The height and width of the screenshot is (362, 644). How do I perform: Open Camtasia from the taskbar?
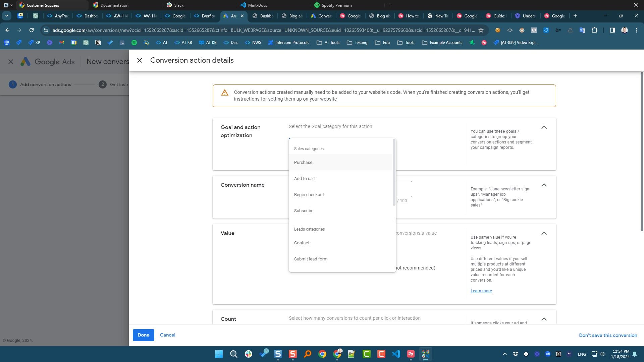click(x=366, y=354)
